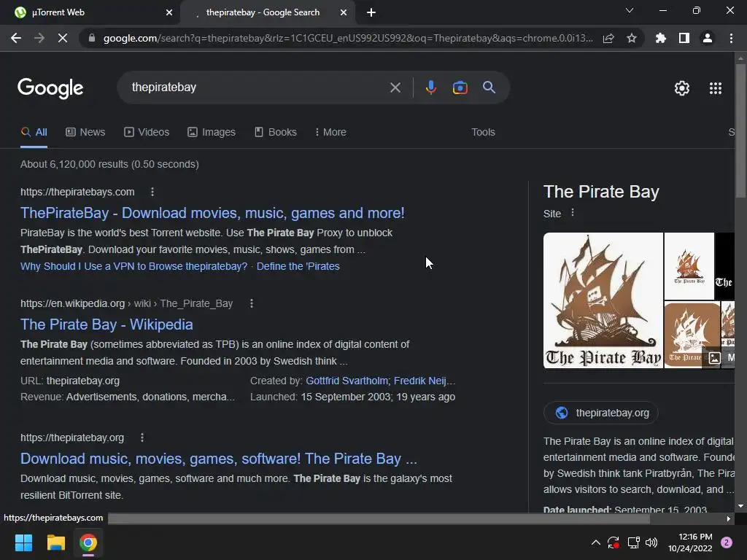This screenshot has height=560, width=747.
Task: Open the volume control in tray
Action: (651, 542)
